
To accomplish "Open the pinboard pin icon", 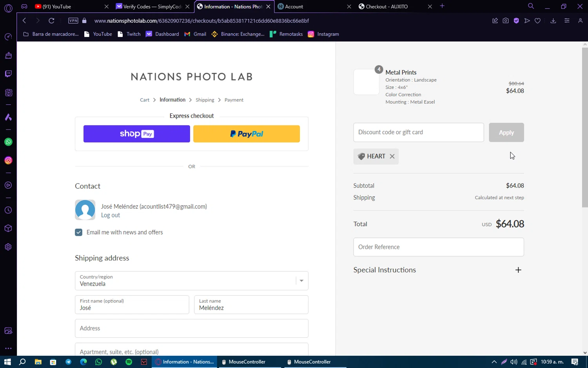I will click(x=495, y=21).
